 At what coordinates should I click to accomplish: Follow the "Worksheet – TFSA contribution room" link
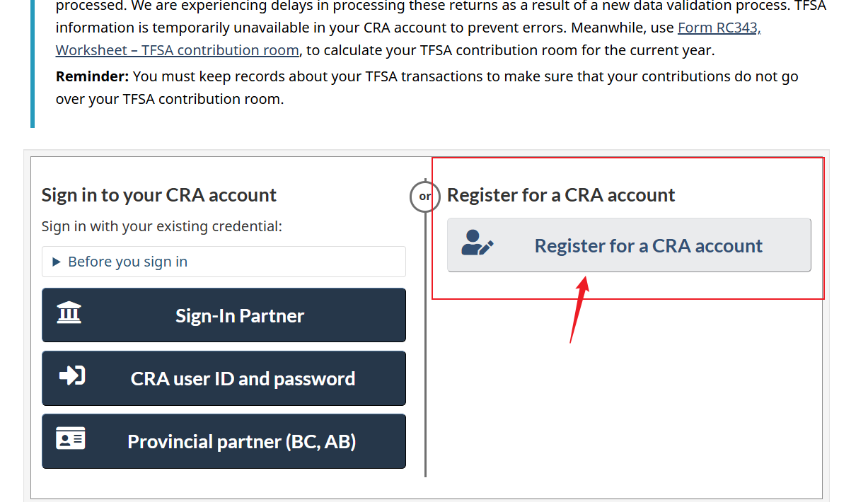click(x=177, y=51)
